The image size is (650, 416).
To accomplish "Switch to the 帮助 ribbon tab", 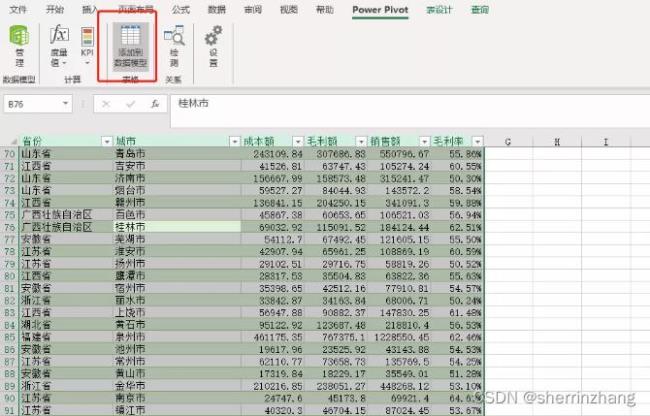I will [325, 9].
